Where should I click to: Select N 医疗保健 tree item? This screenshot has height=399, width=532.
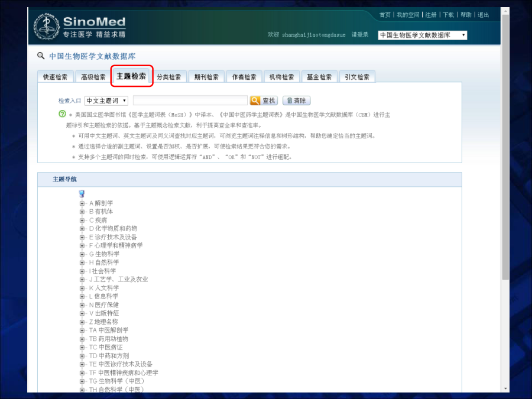(104, 304)
